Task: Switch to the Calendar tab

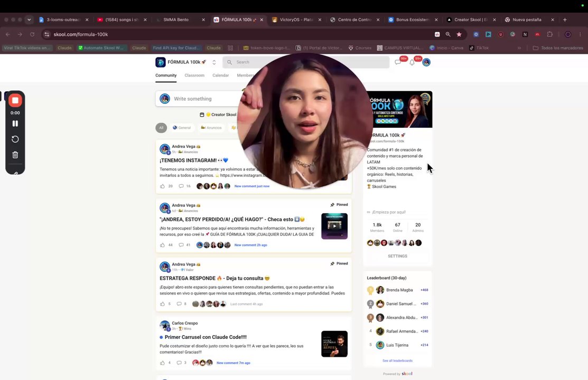Action: tap(220, 75)
